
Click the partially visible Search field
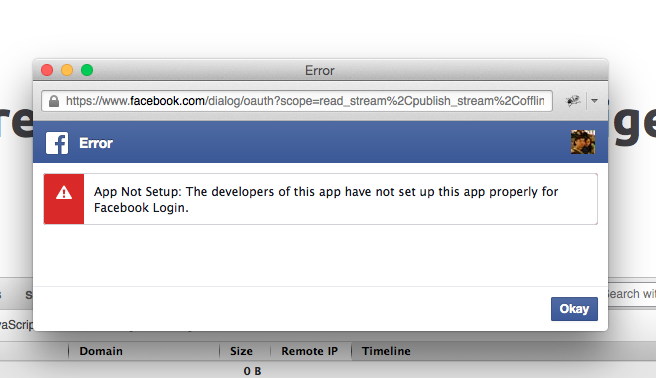[632, 294]
